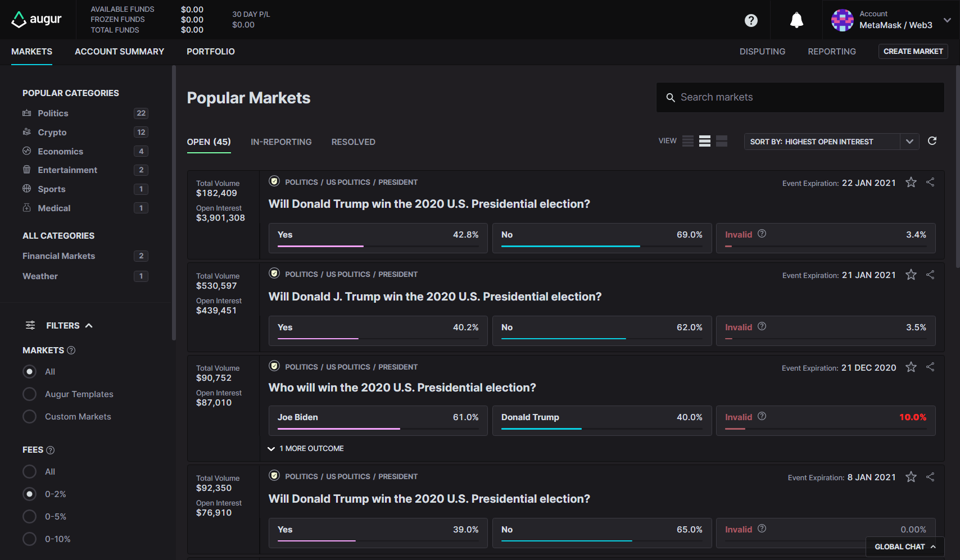960x560 pixels.
Task: Favorite the 21 DEC 2020 market
Action: pyautogui.click(x=911, y=367)
